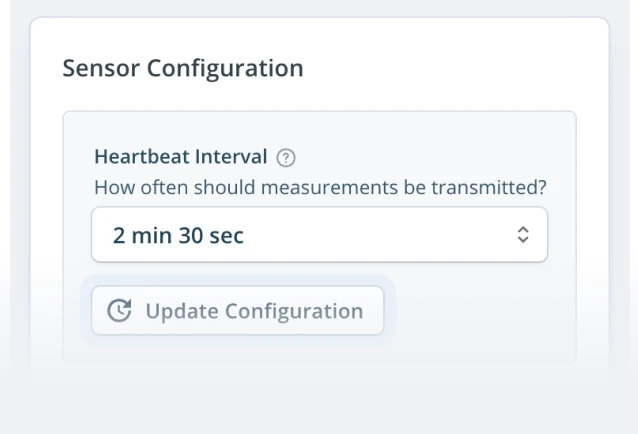638x434 pixels.
Task: Click the sort arrows at the dropdown's right edge
Action: (x=523, y=235)
